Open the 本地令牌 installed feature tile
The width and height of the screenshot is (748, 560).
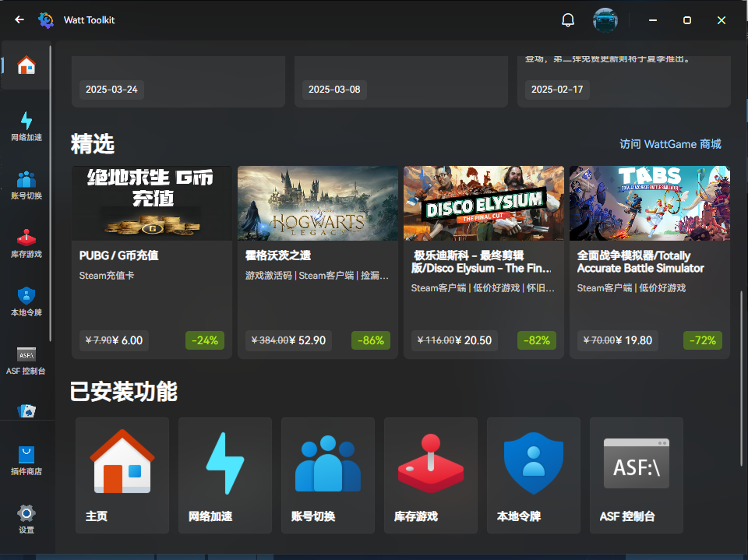click(x=533, y=476)
